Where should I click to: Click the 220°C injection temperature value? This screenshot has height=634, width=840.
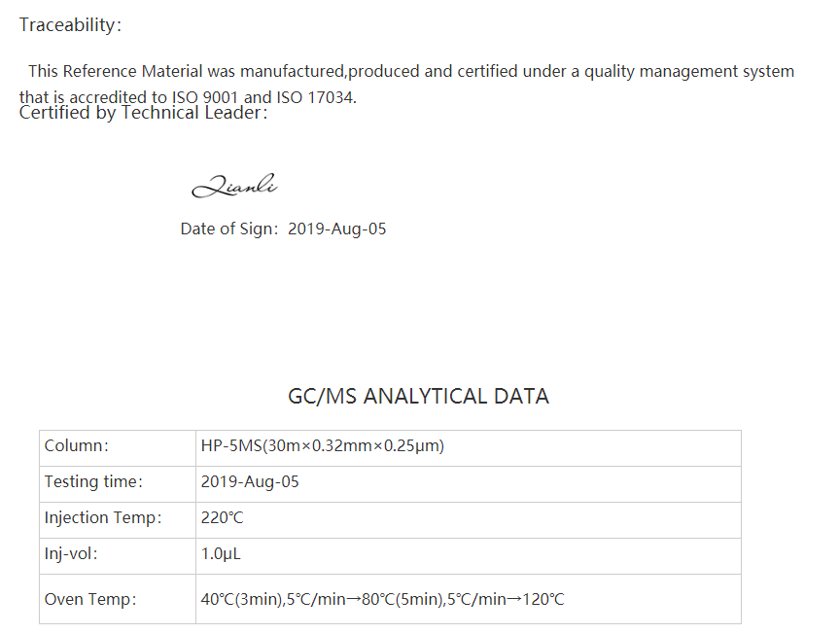tap(222, 518)
